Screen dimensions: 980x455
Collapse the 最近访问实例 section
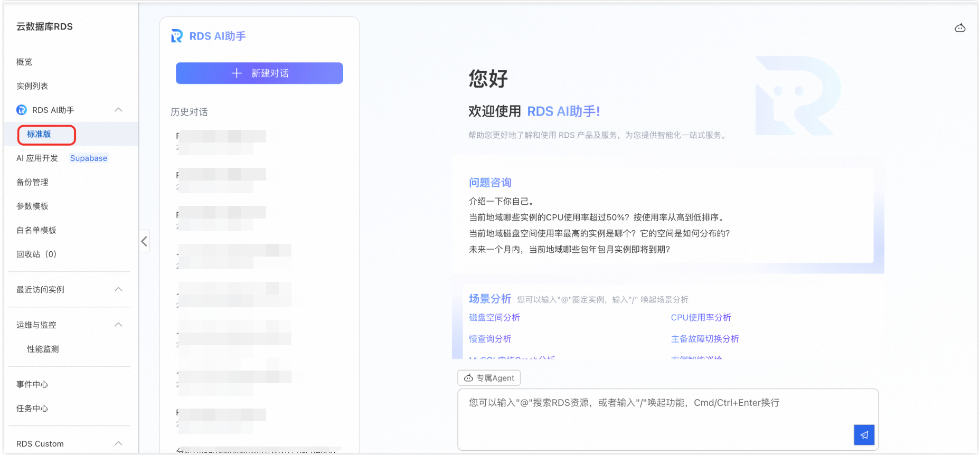[118, 289]
